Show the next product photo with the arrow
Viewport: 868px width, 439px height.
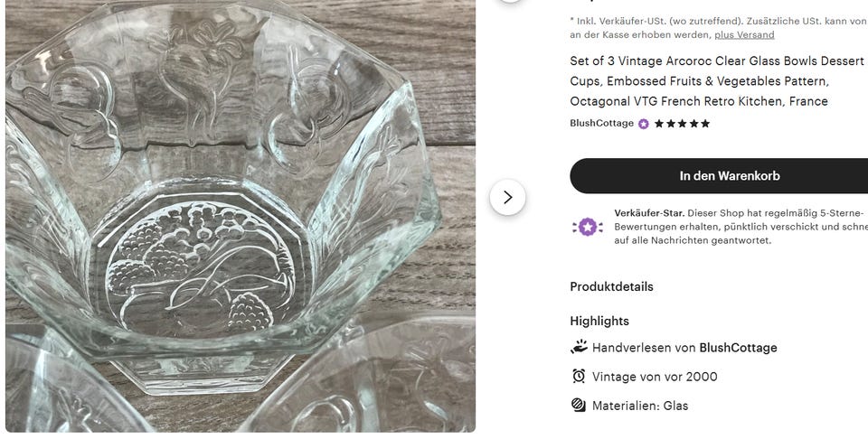click(x=507, y=198)
